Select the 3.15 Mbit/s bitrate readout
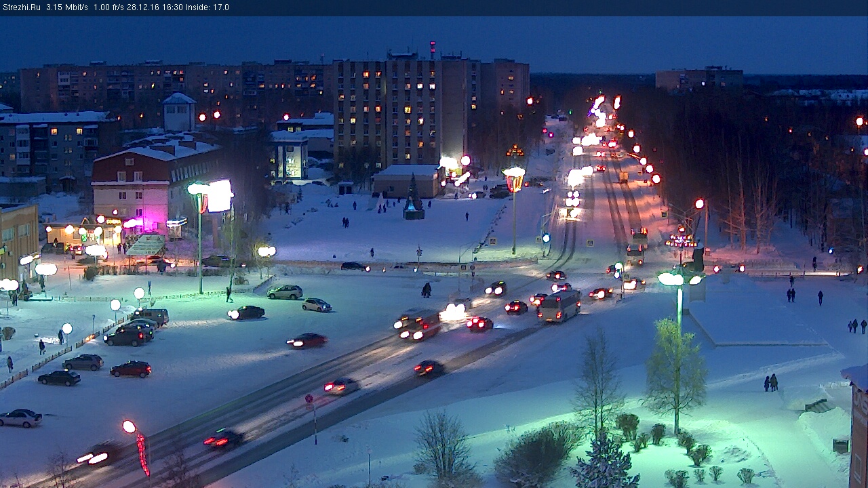The image size is (868, 488). click(x=67, y=7)
